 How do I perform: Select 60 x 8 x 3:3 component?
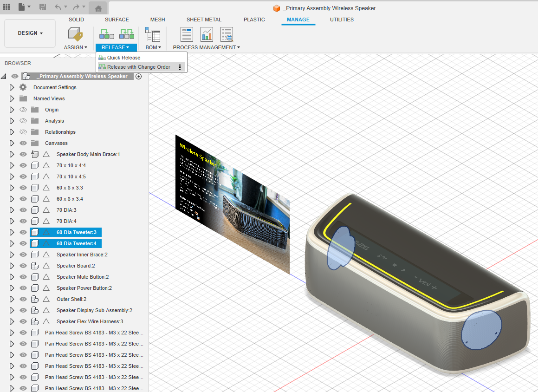click(70, 188)
